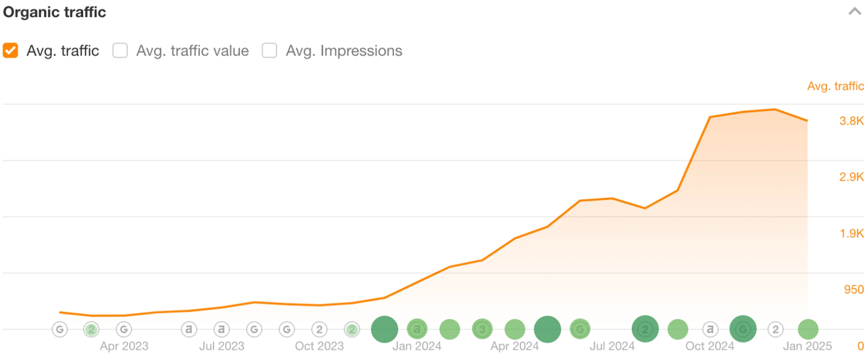Check the Avg. Impressions checkbox
This screenshot has height=358, width=868.
coord(269,50)
